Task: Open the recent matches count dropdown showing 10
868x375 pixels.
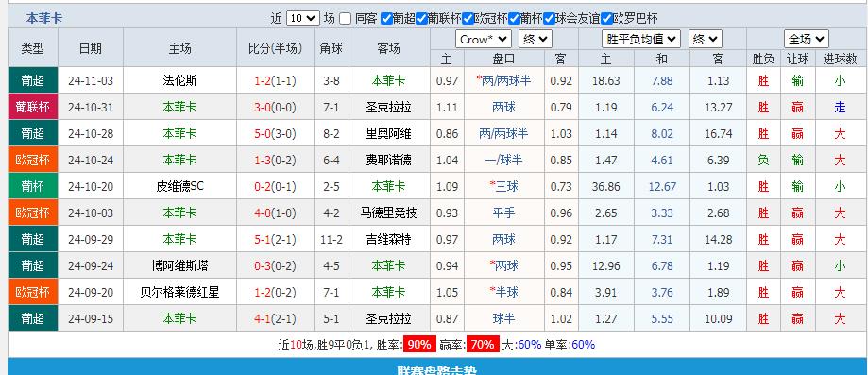Action: pyautogui.click(x=303, y=18)
